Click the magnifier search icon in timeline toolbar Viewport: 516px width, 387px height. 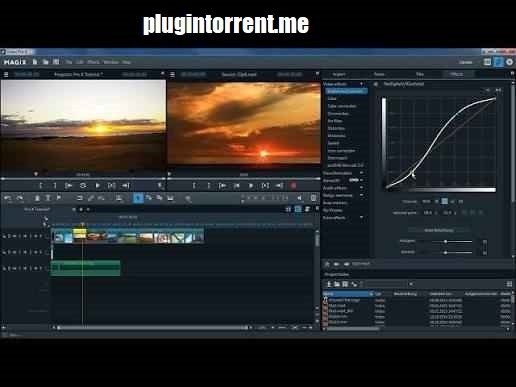pyautogui.click(x=188, y=199)
